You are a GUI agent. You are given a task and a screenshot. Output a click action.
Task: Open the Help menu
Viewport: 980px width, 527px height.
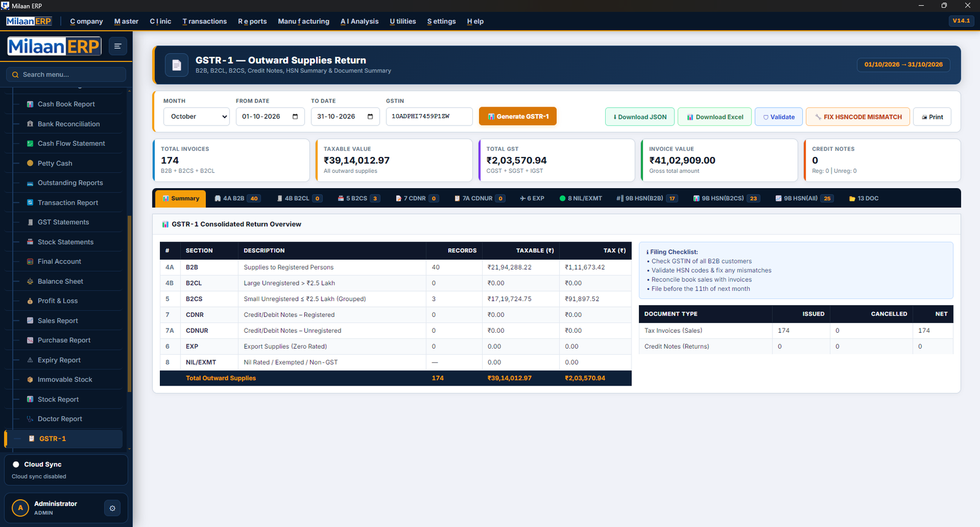coord(475,21)
